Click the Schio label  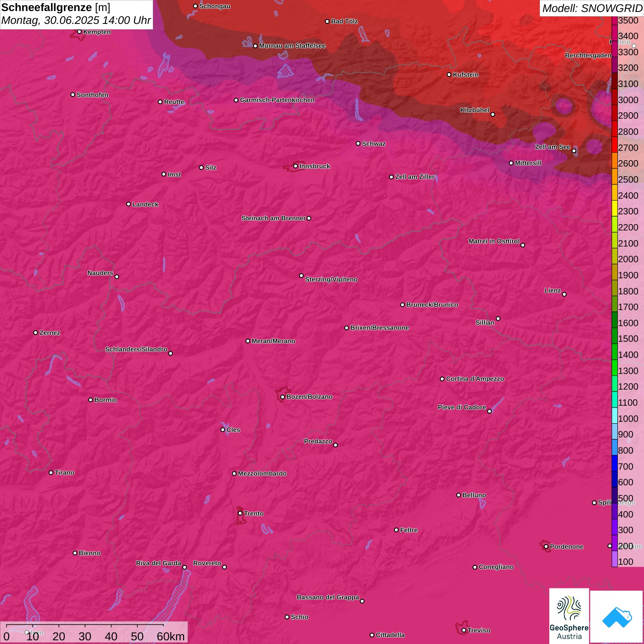(x=299, y=617)
